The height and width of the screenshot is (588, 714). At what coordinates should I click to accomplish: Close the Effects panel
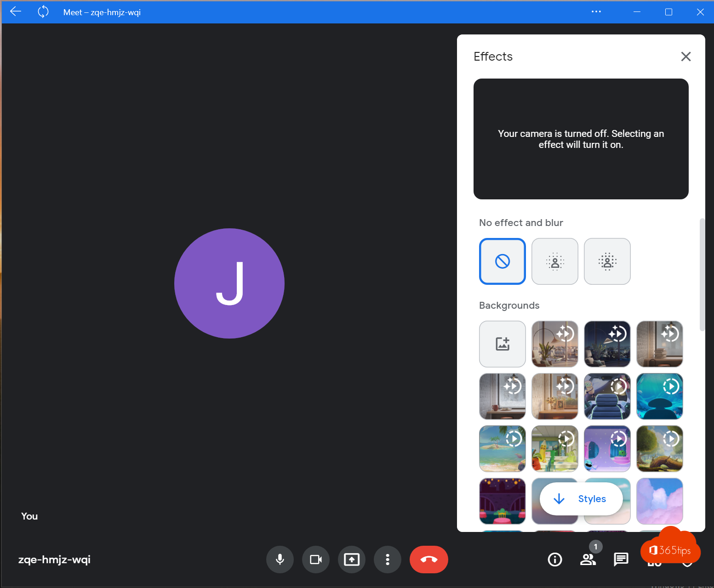[685, 56]
